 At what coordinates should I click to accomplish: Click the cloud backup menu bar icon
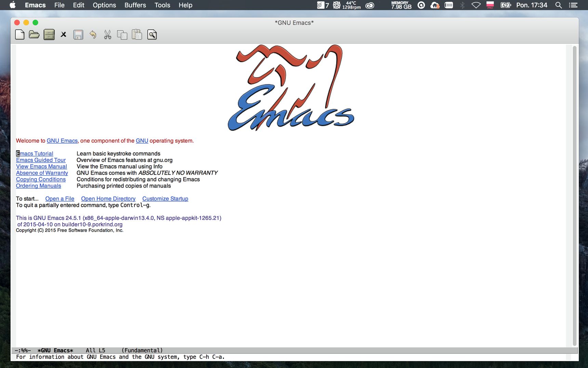pos(435,5)
